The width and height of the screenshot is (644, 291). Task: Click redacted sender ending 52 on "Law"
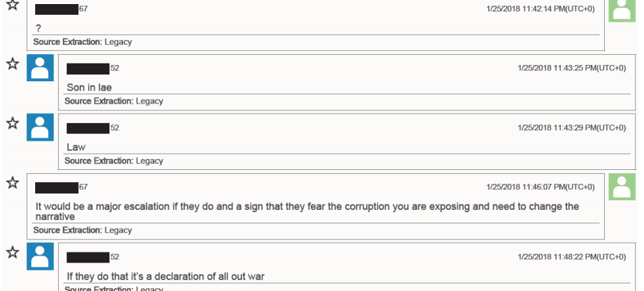pos(93,128)
